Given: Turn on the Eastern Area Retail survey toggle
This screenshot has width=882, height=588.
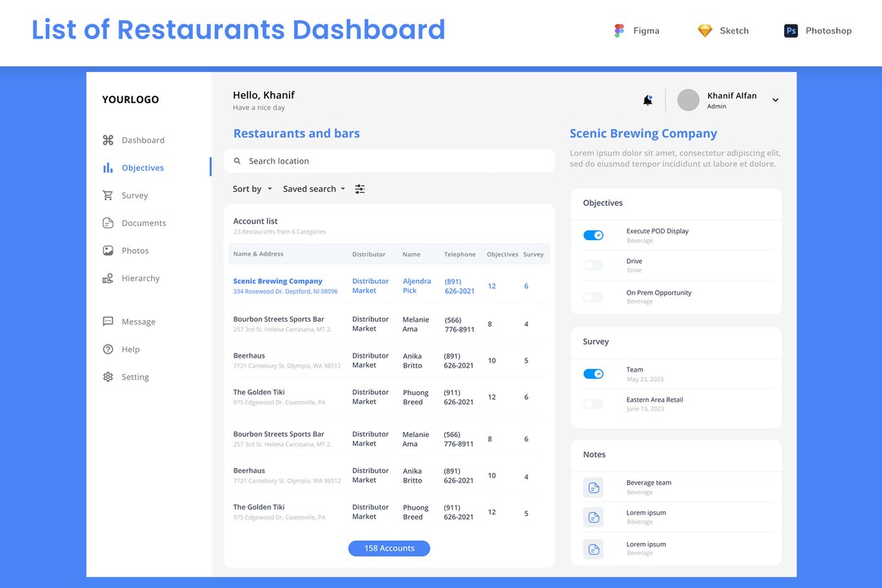Looking at the screenshot, I should [593, 404].
